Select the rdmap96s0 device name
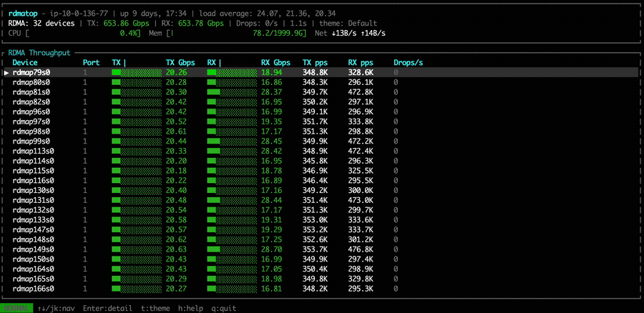 point(31,112)
